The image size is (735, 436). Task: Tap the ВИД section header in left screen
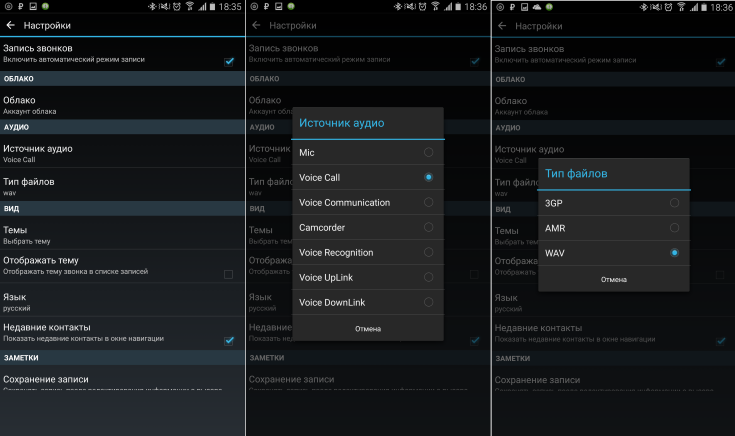pos(122,208)
